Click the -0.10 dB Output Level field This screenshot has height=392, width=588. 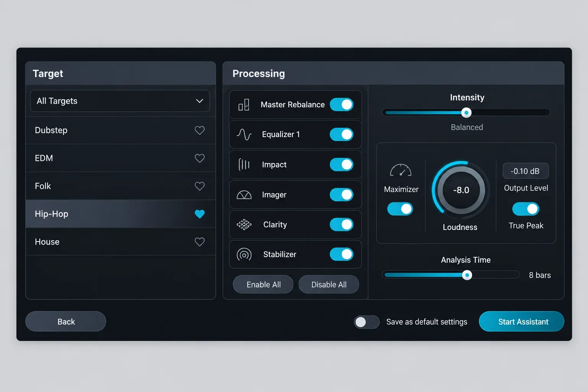click(526, 171)
